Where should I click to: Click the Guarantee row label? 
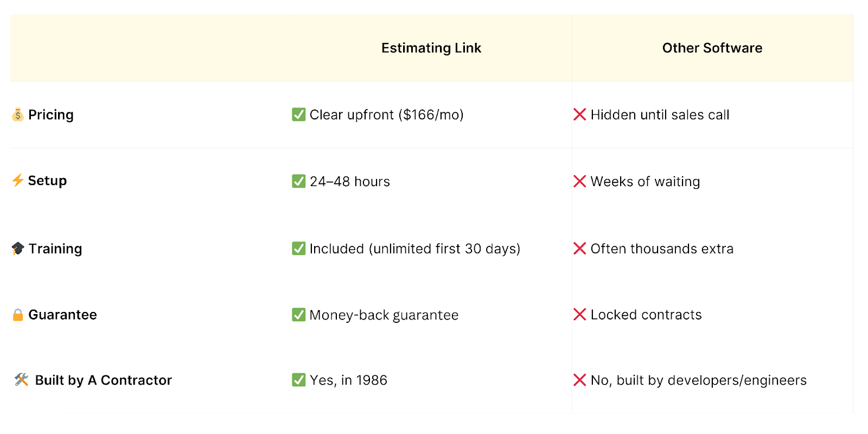[62, 315]
